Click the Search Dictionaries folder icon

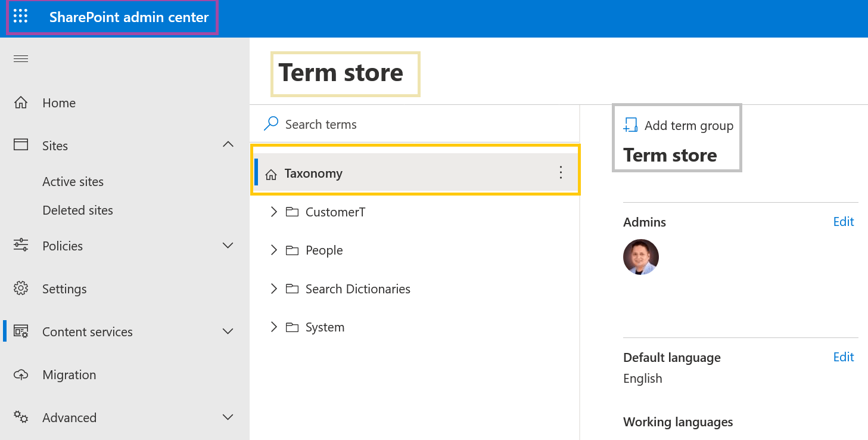(x=292, y=289)
